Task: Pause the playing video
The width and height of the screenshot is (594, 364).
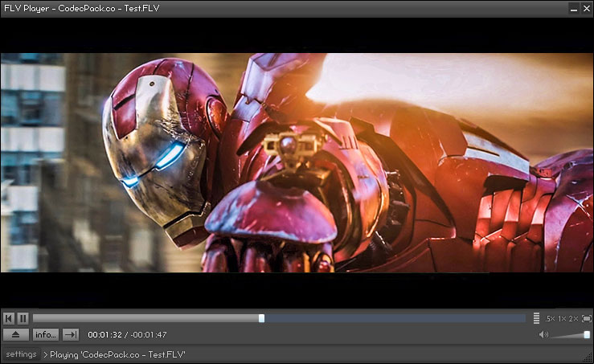Action: pyautogui.click(x=23, y=318)
